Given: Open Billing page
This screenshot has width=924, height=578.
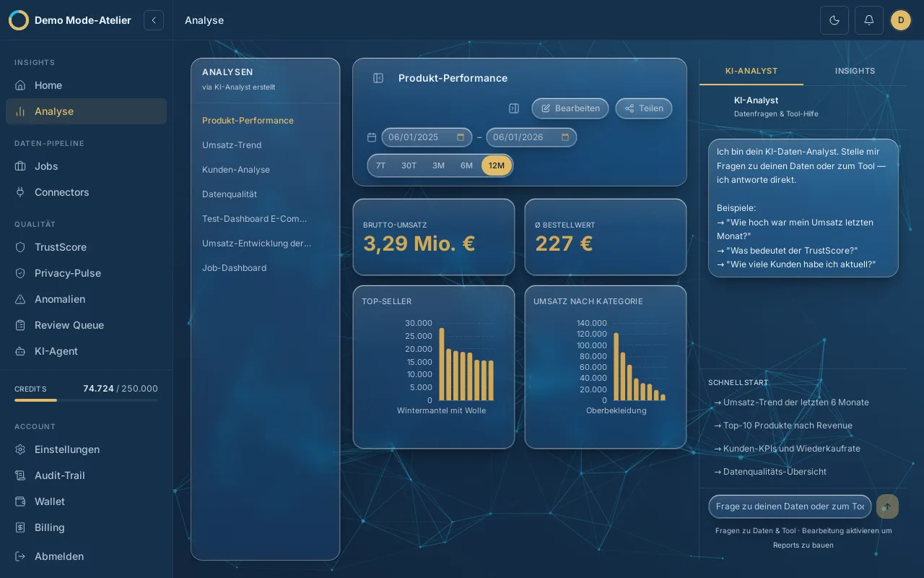Looking at the screenshot, I should pos(86,527).
